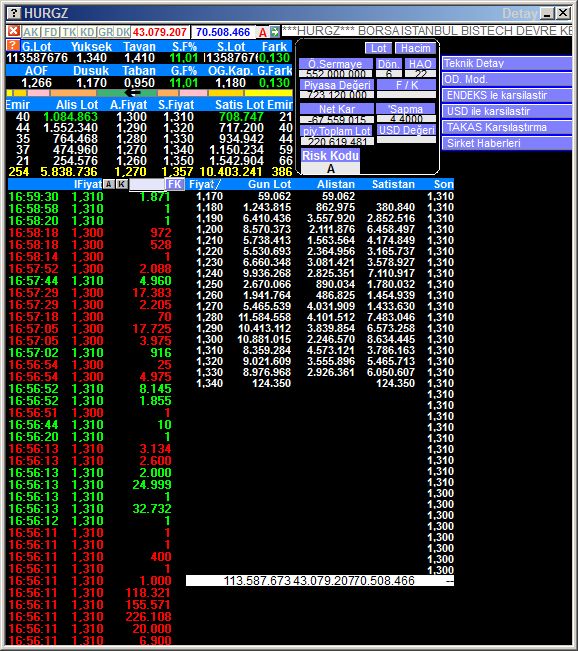Screen dimensions: 578x651
Task: Click the orange question mark beside G.Lot
Action: pyautogui.click(x=13, y=45)
